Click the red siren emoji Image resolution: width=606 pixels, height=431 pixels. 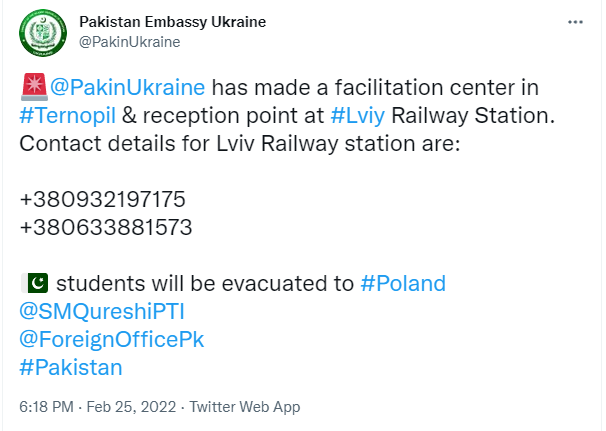32,87
